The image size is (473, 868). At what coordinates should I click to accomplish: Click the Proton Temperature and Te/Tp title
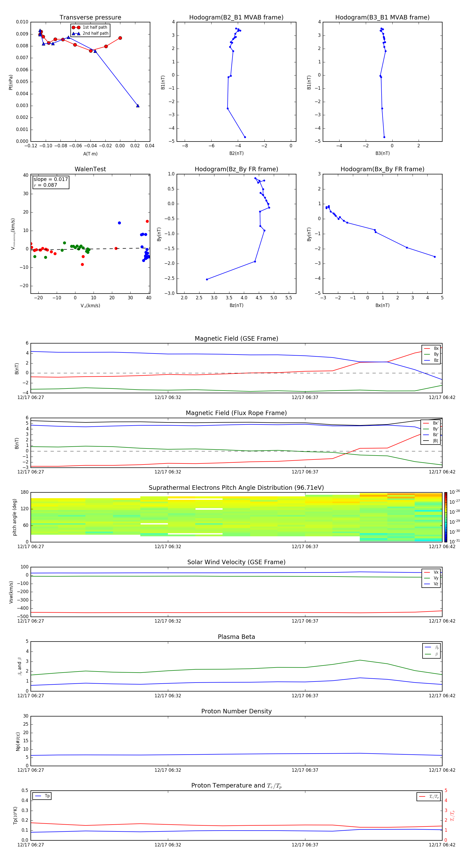tap(236, 786)
